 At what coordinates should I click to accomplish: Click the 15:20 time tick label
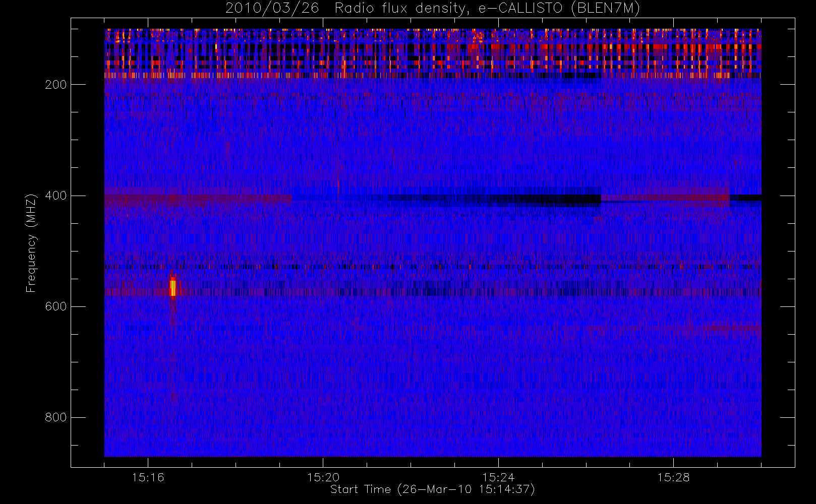coord(323,477)
